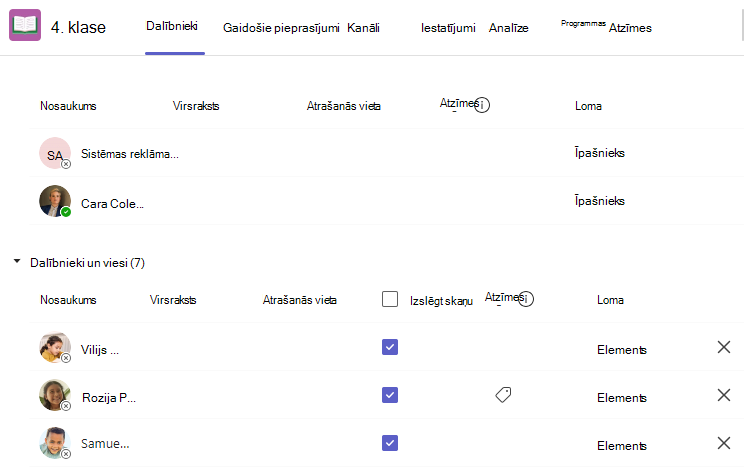Remove Samue with the X icon
744x469 pixels.
tap(724, 443)
